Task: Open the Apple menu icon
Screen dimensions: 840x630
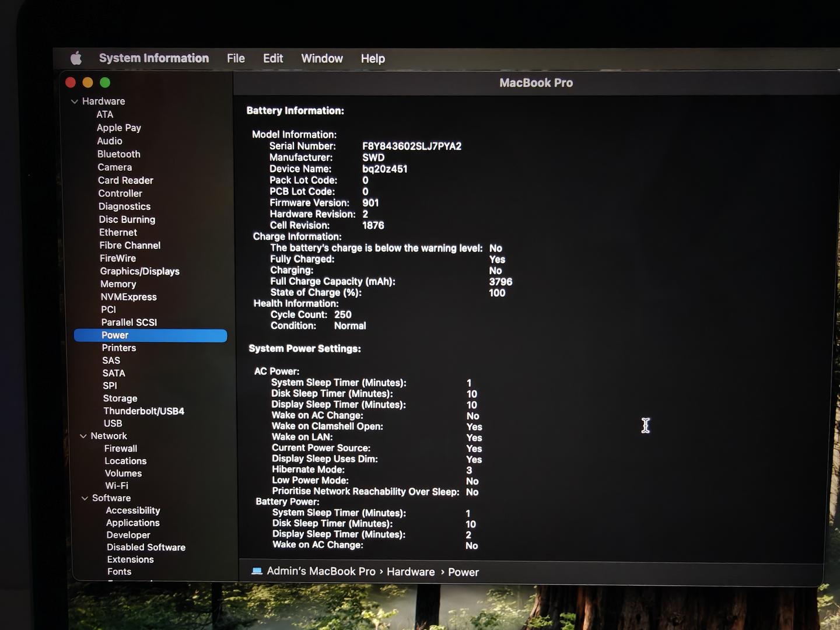Action: pyautogui.click(x=76, y=58)
